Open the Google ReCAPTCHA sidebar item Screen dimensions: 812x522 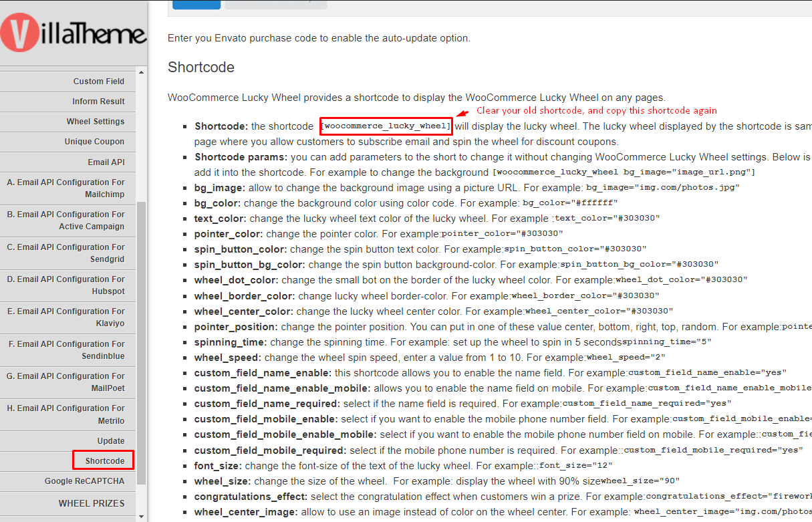[67, 481]
